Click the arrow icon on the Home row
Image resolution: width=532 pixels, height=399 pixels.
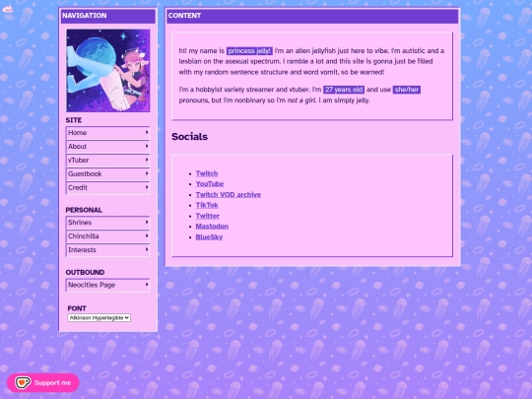pyautogui.click(x=147, y=132)
